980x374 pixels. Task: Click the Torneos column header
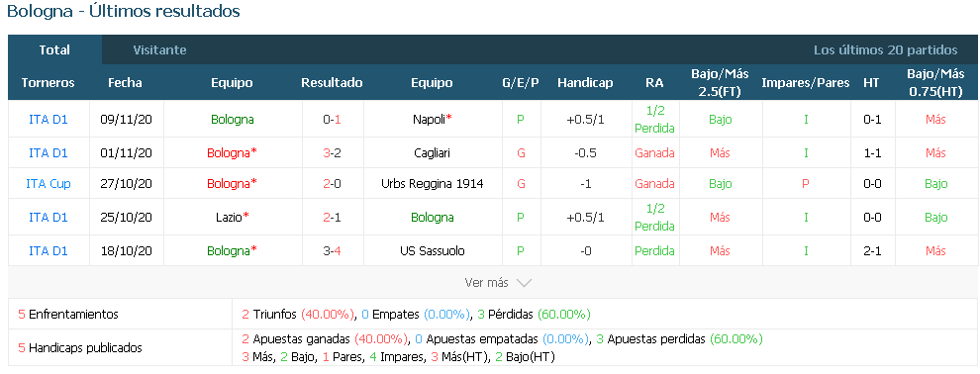[x=49, y=82]
